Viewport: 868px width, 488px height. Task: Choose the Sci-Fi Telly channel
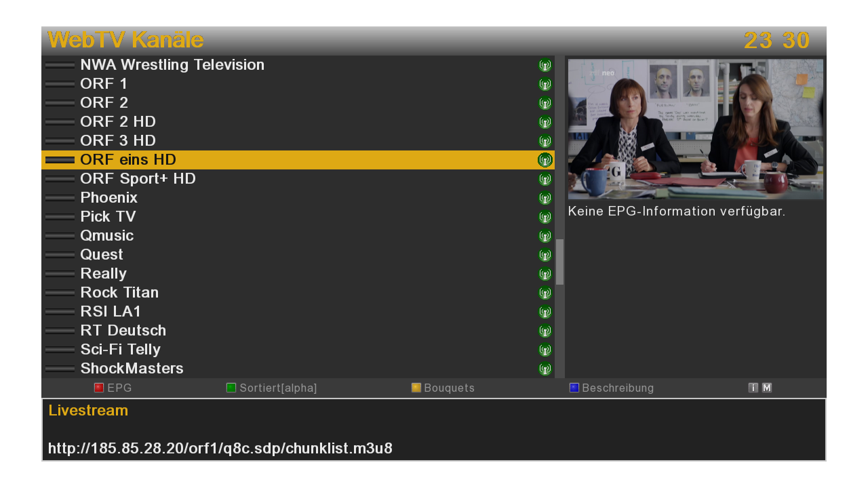120,350
